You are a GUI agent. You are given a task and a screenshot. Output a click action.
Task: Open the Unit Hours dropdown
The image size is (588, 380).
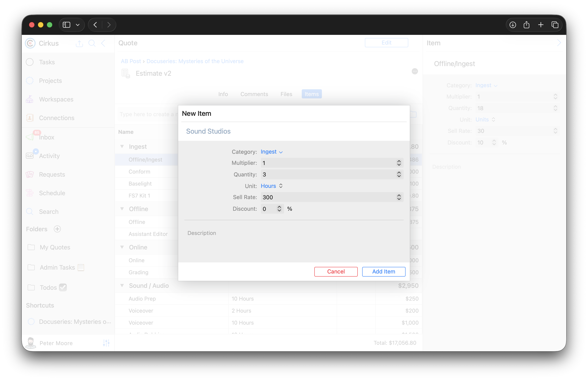click(271, 186)
